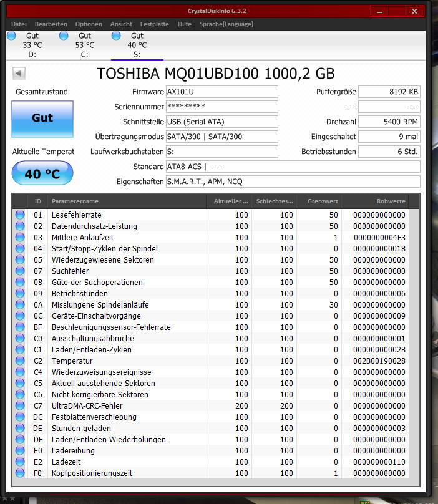Click the Firmware field AX101U
Viewport: 438px width, 504px height.
(222, 92)
